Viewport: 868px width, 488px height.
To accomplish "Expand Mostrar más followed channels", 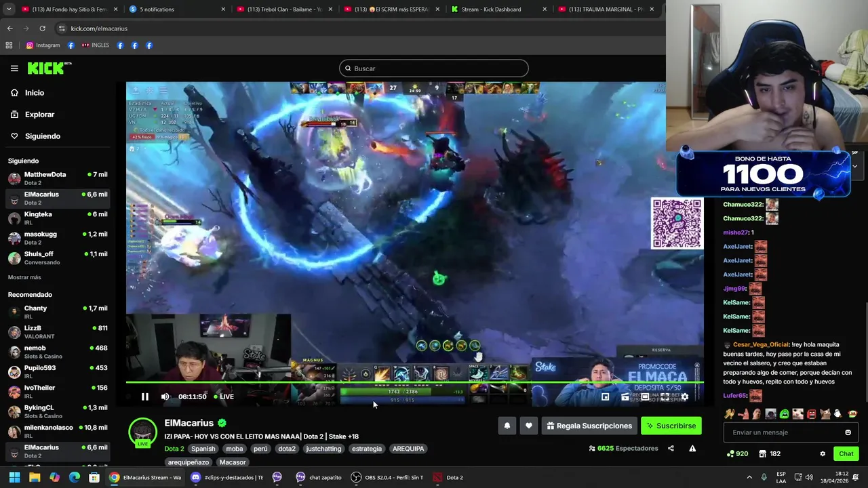I will tap(24, 277).
